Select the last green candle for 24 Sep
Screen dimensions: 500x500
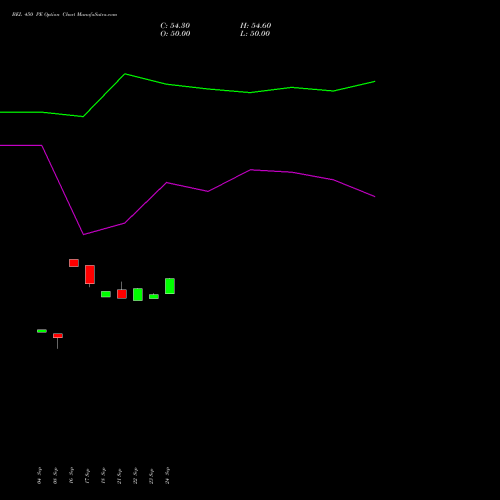point(170,286)
